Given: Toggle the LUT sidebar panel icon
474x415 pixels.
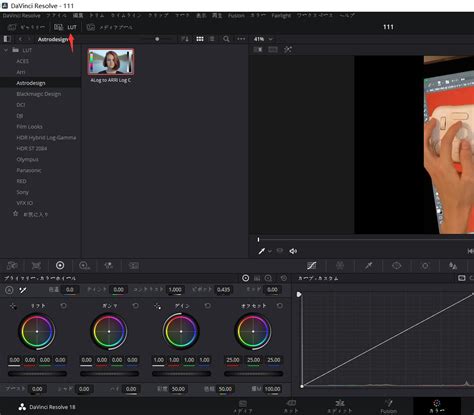Looking at the screenshot, I should [7, 39].
